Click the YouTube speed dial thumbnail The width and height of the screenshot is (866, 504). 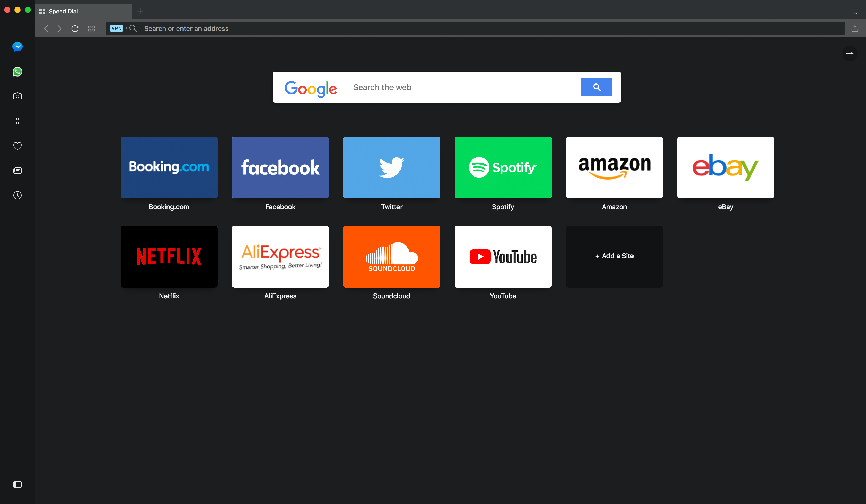503,256
